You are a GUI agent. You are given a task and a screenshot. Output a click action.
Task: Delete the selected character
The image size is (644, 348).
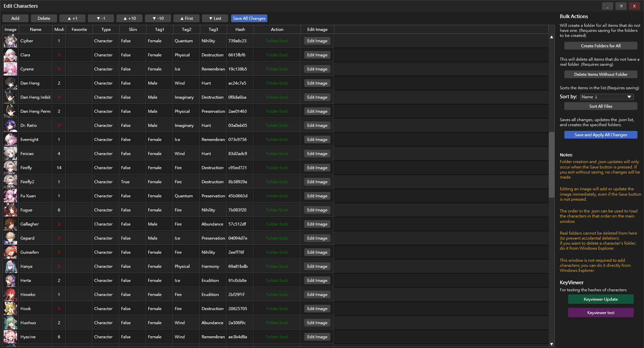[x=44, y=18]
